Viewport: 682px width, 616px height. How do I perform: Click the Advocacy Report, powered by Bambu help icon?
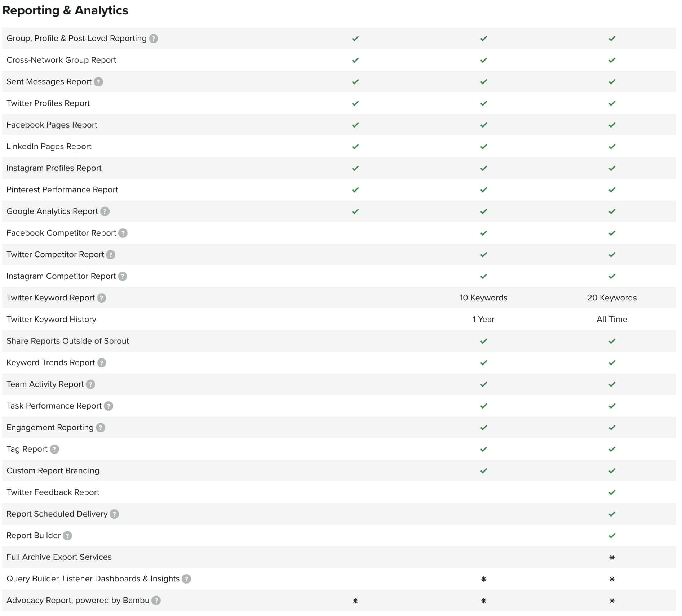click(156, 601)
